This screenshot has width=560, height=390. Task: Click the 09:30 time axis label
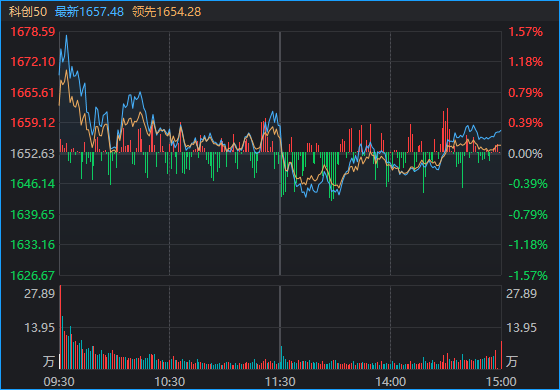click(x=59, y=382)
